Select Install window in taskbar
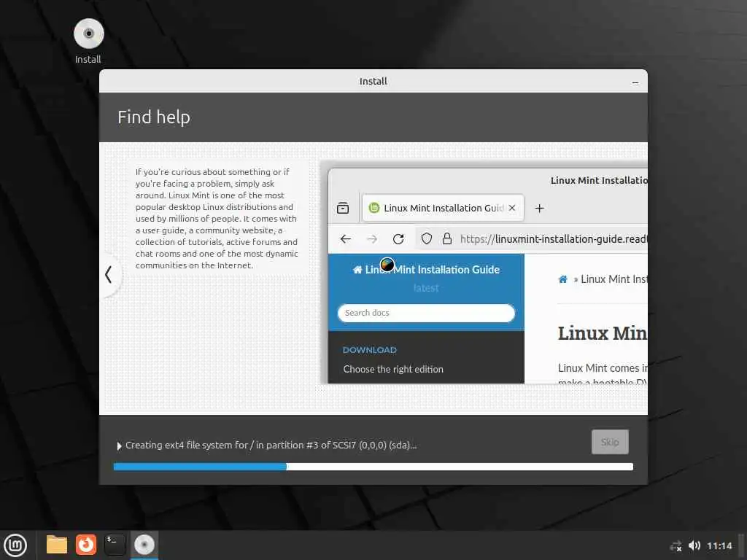Screen dimensions: 747x560 coord(144,545)
